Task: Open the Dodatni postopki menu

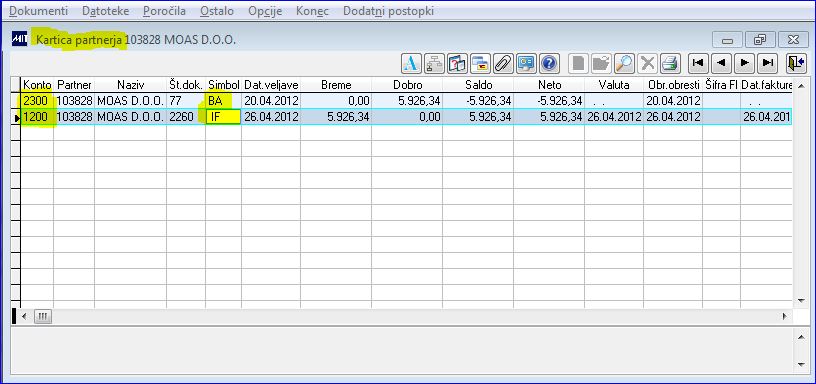Action: click(388, 11)
